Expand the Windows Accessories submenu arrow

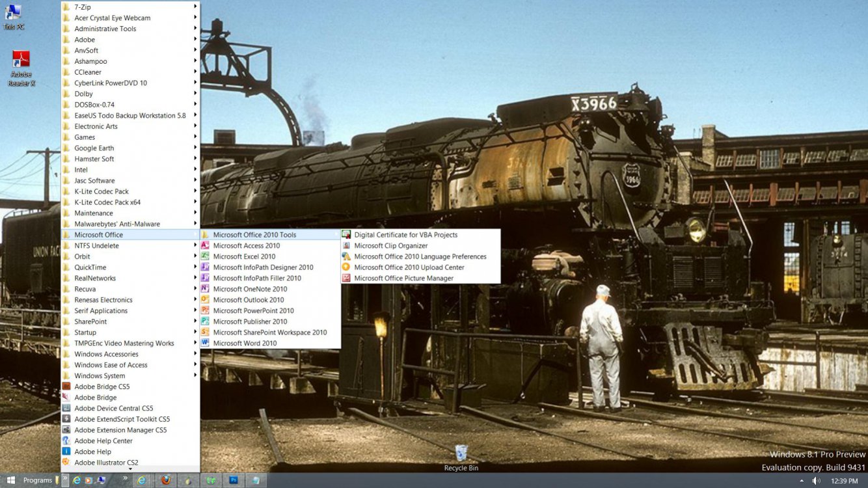tap(195, 354)
